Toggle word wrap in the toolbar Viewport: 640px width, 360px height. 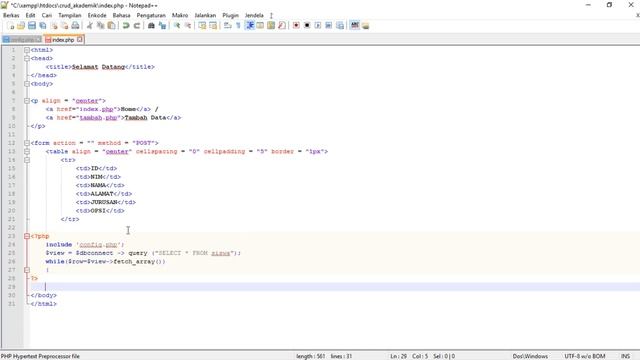point(228,26)
